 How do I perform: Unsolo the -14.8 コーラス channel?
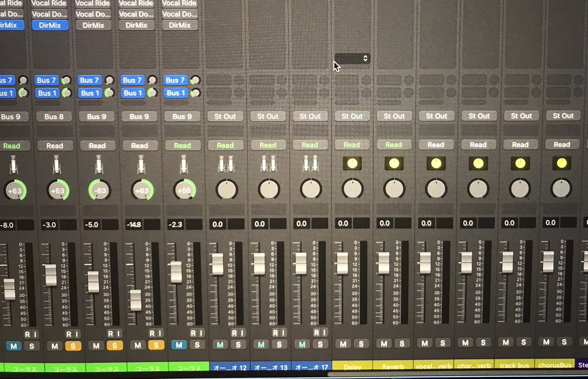point(156,345)
